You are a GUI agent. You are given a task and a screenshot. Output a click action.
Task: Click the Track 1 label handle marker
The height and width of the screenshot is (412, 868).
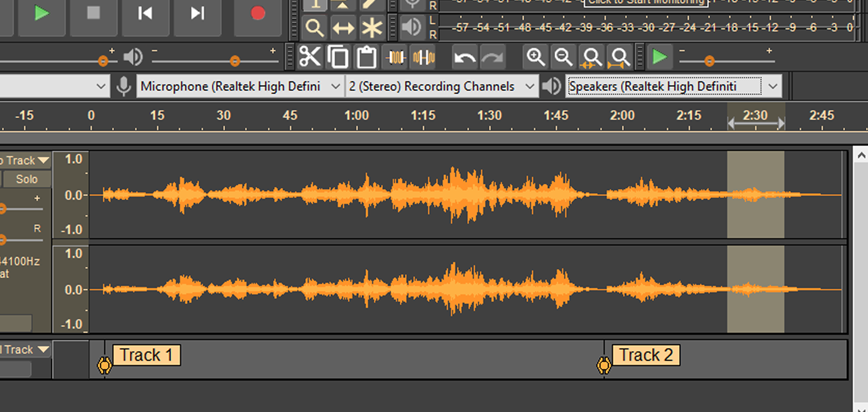pyautogui.click(x=104, y=365)
